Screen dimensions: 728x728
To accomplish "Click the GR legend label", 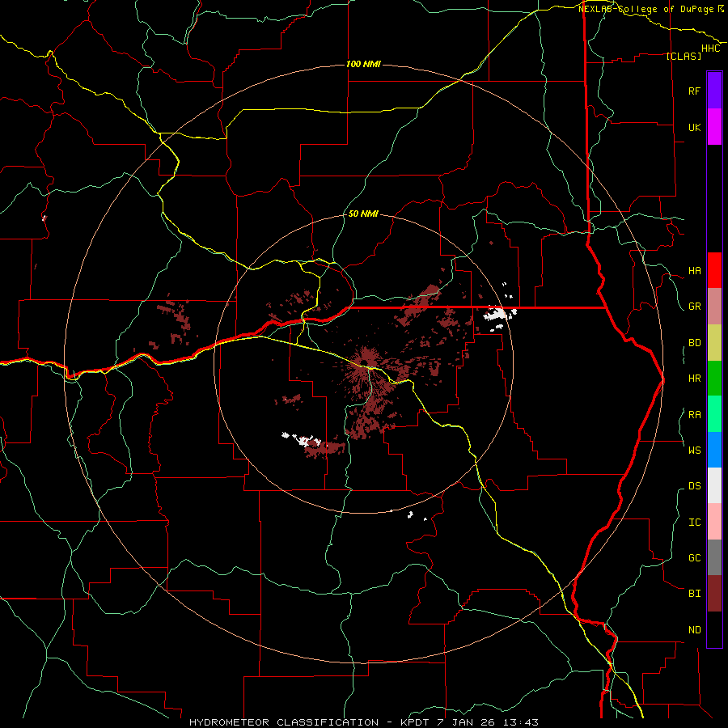I will (694, 307).
